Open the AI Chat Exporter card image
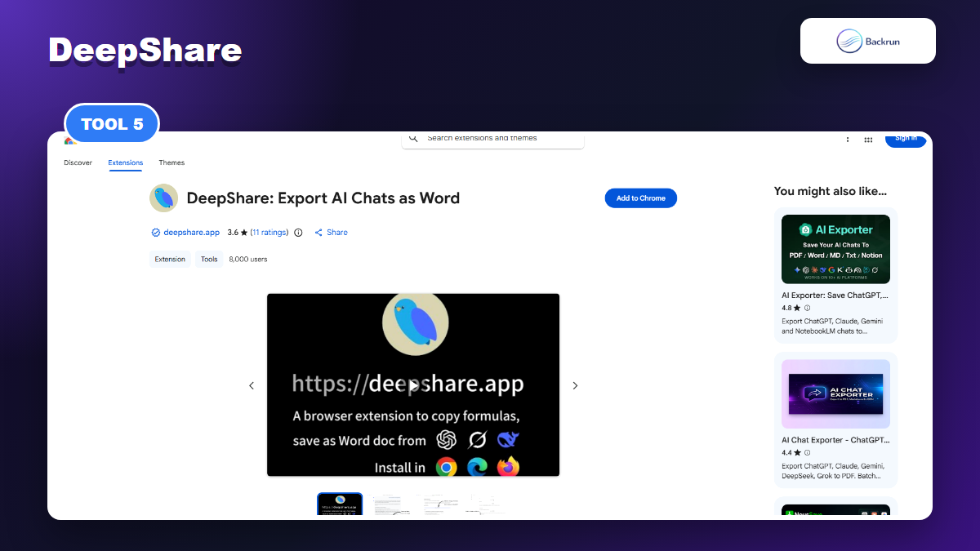This screenshot has height=551, width=980. click(x=835, y=394)
